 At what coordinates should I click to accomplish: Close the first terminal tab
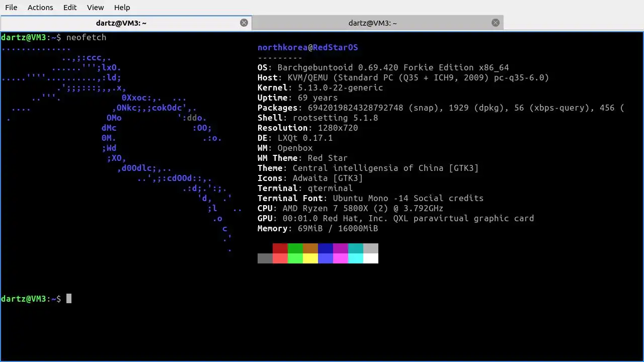(244, 23)
